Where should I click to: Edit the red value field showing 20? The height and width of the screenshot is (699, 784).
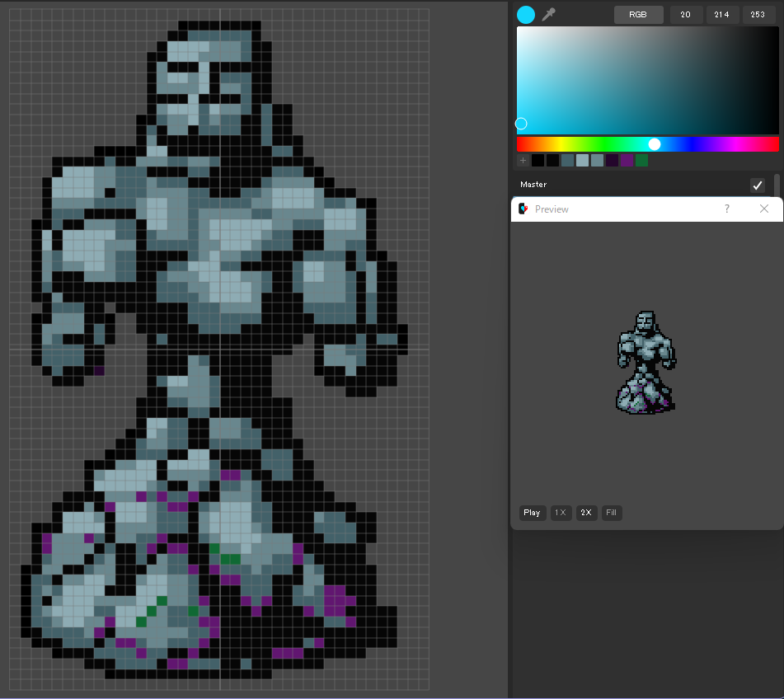(x=686, y=15)
